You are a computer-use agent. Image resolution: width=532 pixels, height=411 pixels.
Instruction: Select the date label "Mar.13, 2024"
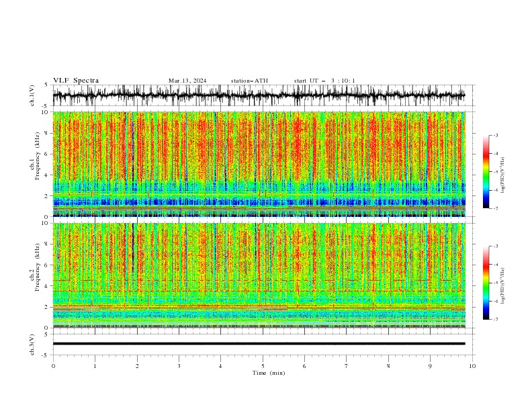(187, 81)
